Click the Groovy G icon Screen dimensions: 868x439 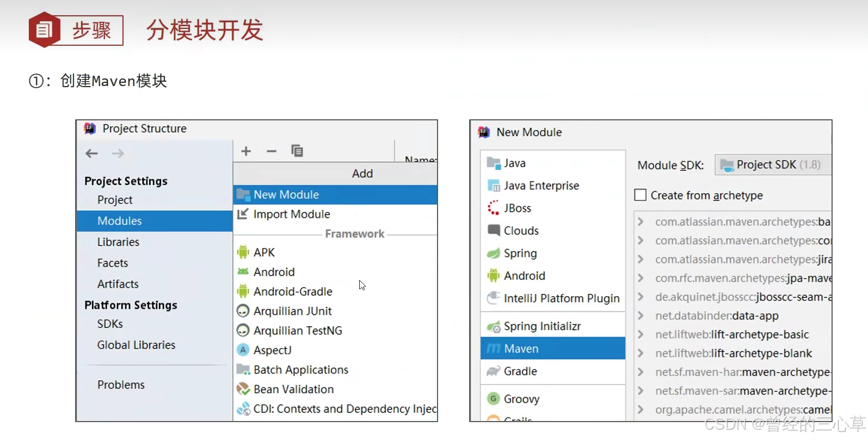tap(494, 399)
